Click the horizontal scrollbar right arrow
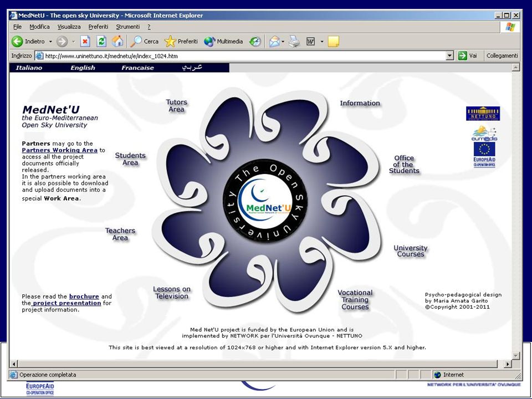 point(508,364)
